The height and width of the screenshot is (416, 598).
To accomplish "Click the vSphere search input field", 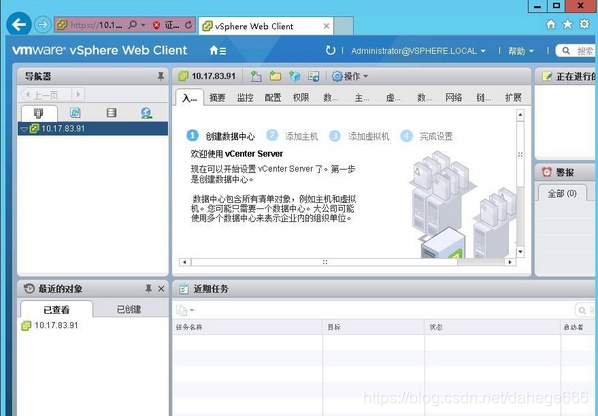I will [576, 51].
